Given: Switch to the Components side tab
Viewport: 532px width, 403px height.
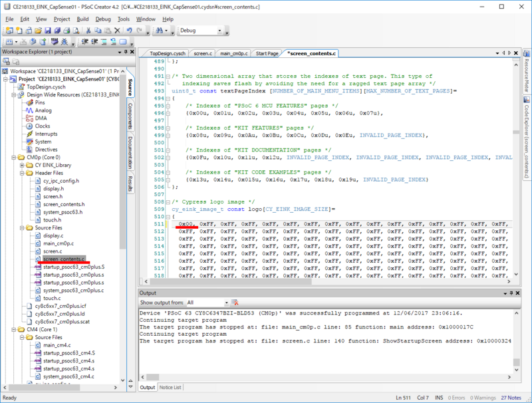Looking at the screenshot, I should pyautogui.click(x=130, y=116).
